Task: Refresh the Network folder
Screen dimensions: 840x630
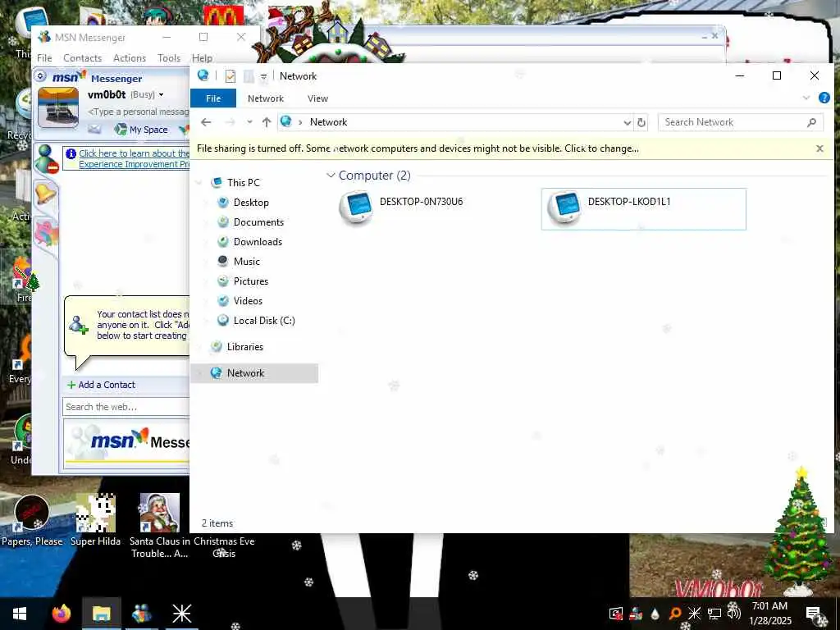Action: pyautogui.click(x=641, y=123)
